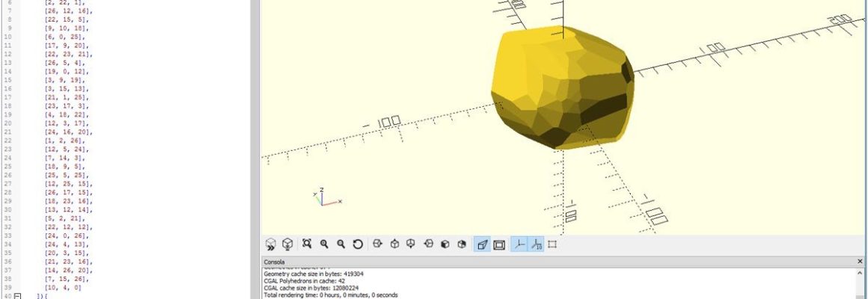Click code line 30 '[13, 12, 14],'
Image resolution: width=868 pixels, height=299 pixels.
(68, 210)
